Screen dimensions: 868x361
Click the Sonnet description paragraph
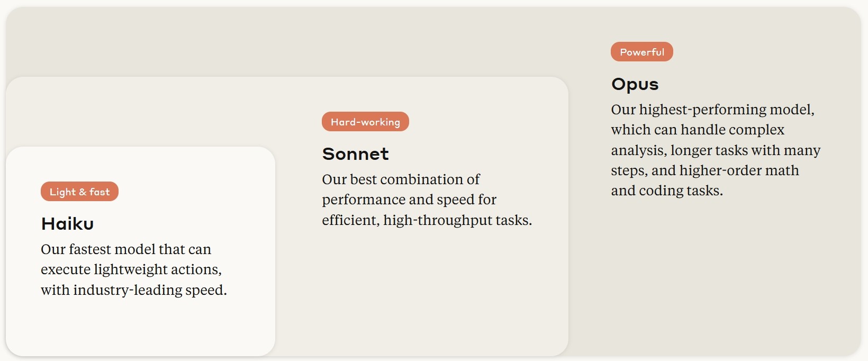coord(427,200)
